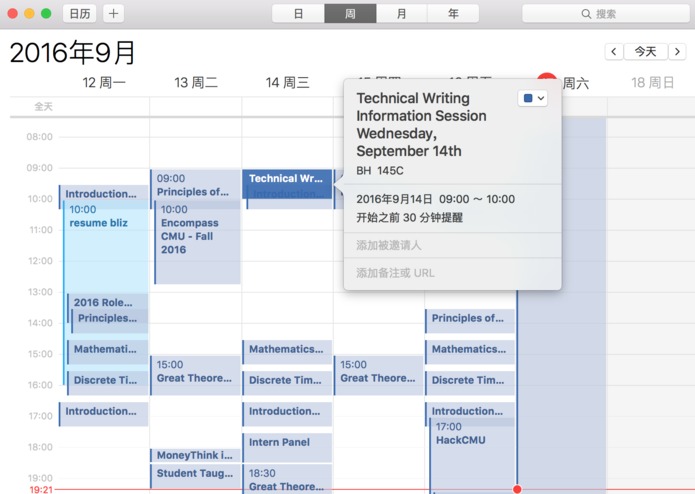Switch to 年 year view tab
Screen dimensions: 695x494
453,14
